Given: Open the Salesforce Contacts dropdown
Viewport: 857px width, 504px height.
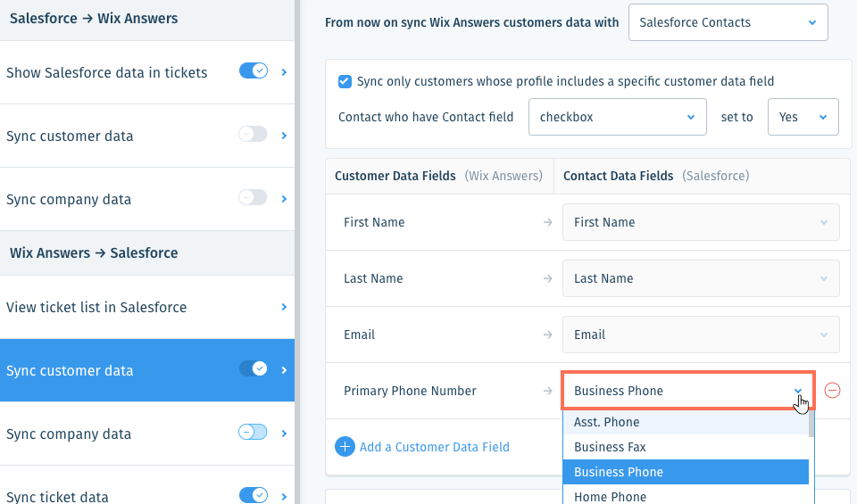Looking at the screenshot, I should click(728, 22).
